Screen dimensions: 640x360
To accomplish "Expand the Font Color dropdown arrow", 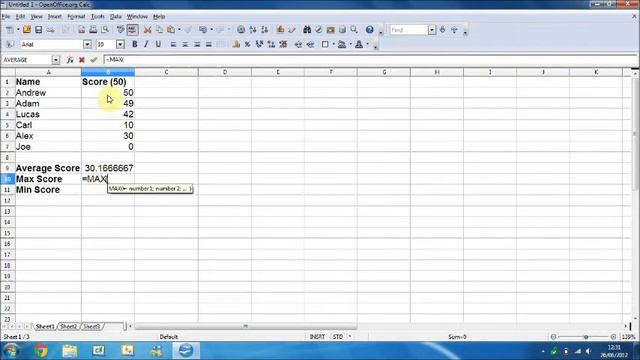I will 367,44.
